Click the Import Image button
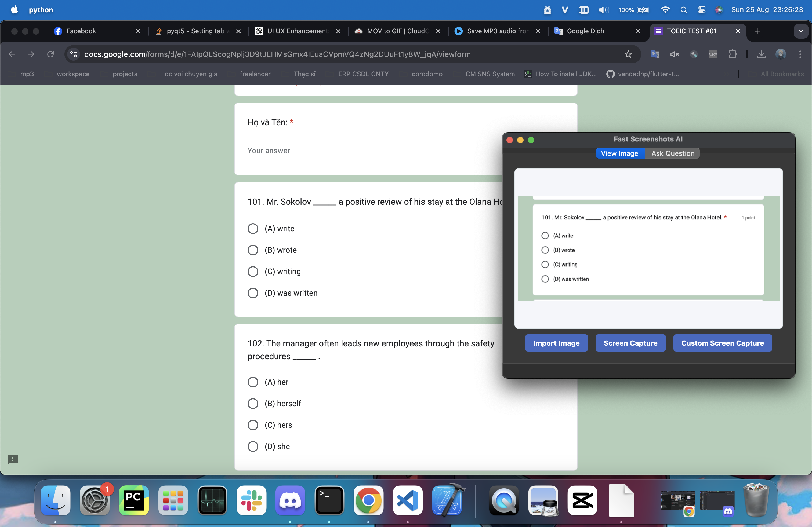This screenshot has width=812, height=527. (x=556, y=343)
